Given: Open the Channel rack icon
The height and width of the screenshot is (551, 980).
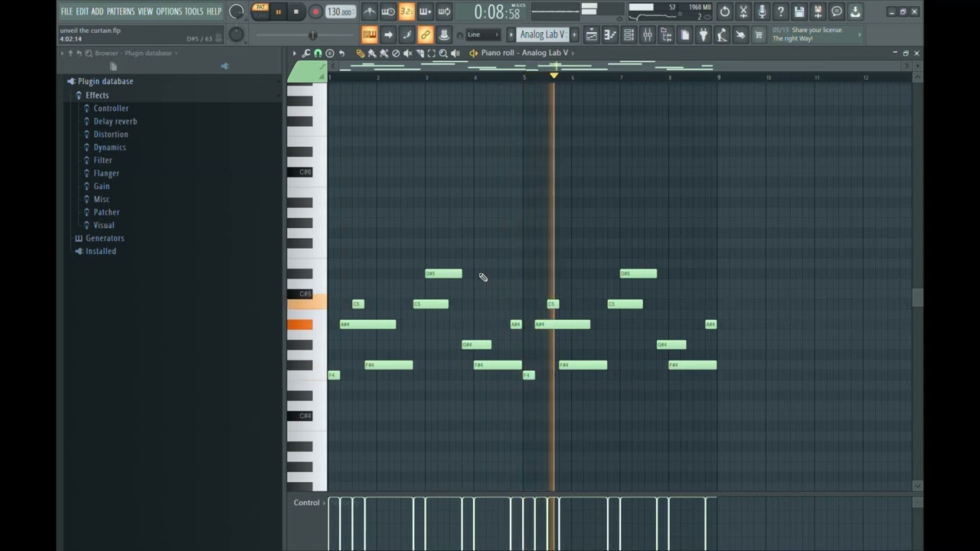Looking at the screenshot, I should point(629,34).
